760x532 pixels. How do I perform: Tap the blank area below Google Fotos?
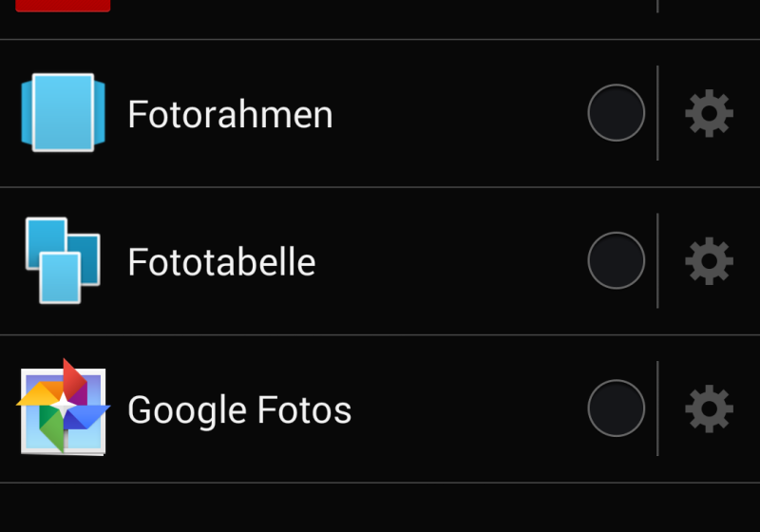point(380,508)
